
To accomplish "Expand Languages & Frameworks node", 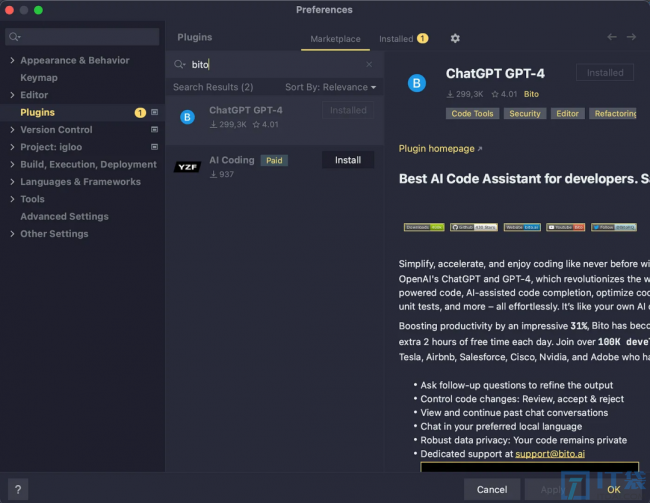I will pos(12,182).
